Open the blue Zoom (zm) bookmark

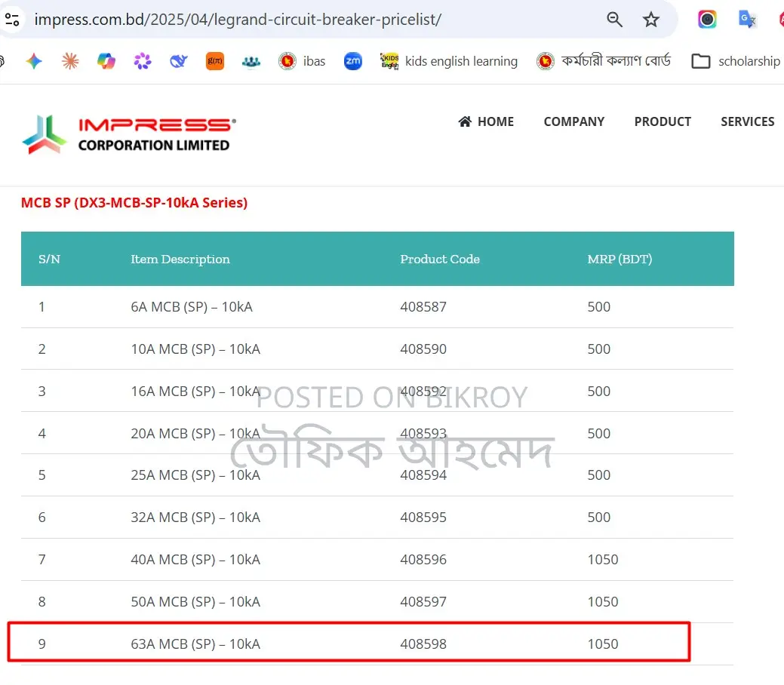point(353,61)
